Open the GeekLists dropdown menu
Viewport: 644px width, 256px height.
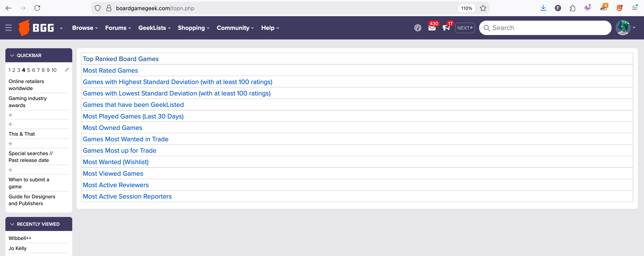[x=155, y=28]
